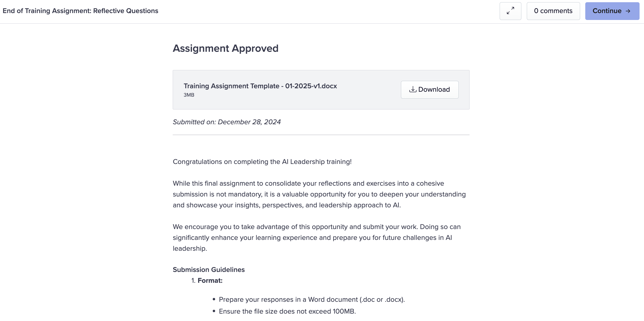The image size is (644, 321).
Task: Click the Submitted on December 28 text
Action: [227, 122]
